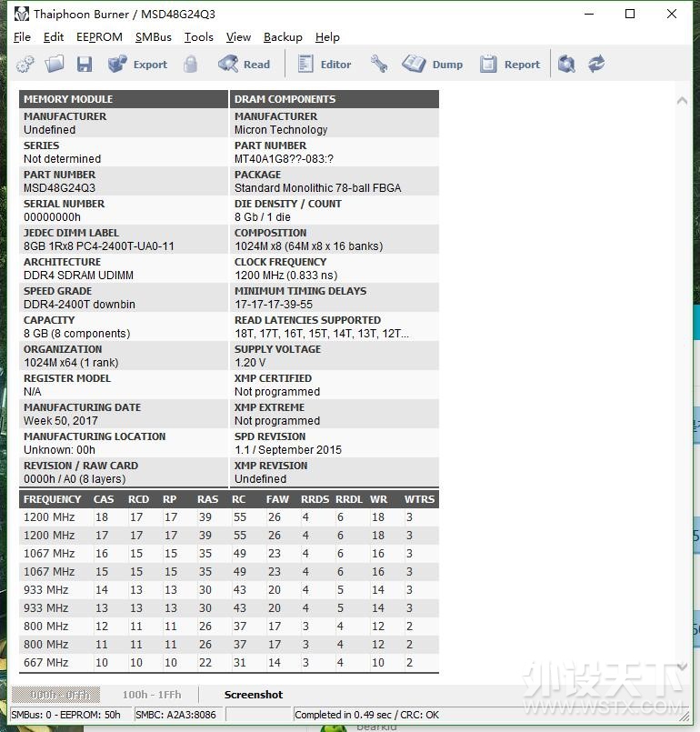
Task: Click the magnifier search icon in toolbar
Action: click(x=566, y=64)
